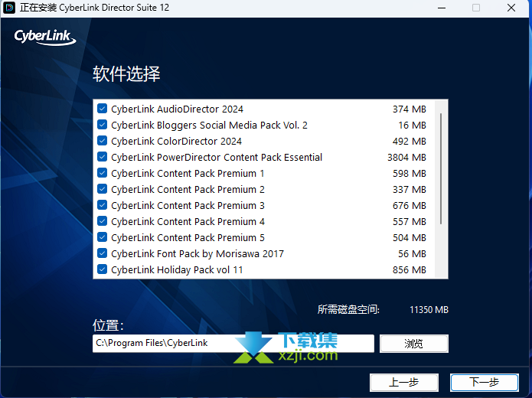The height and width of the screenshot is (398, 532).
Task: Click the CyberLink logo
Action: 45,37
